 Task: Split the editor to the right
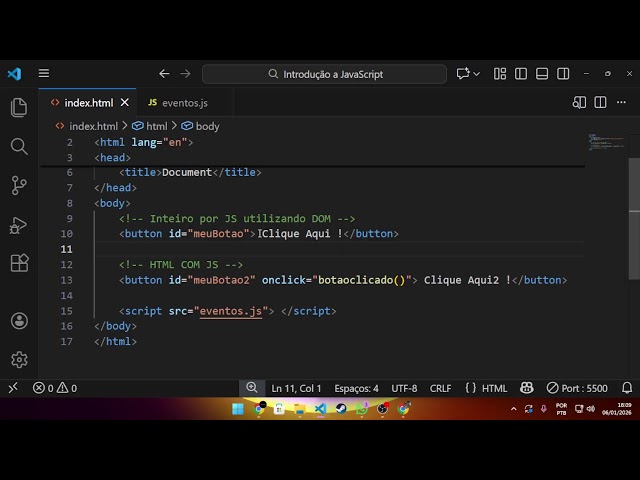600,102
